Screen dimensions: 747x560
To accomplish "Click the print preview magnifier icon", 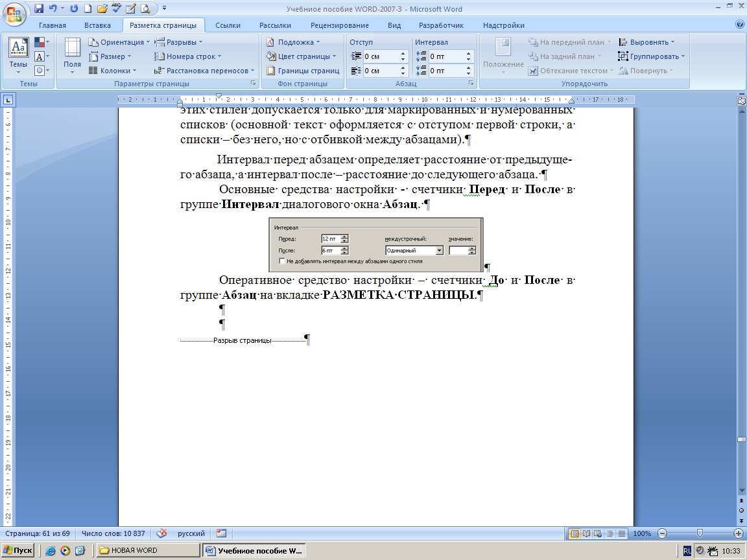I will [x=145, y=8].
